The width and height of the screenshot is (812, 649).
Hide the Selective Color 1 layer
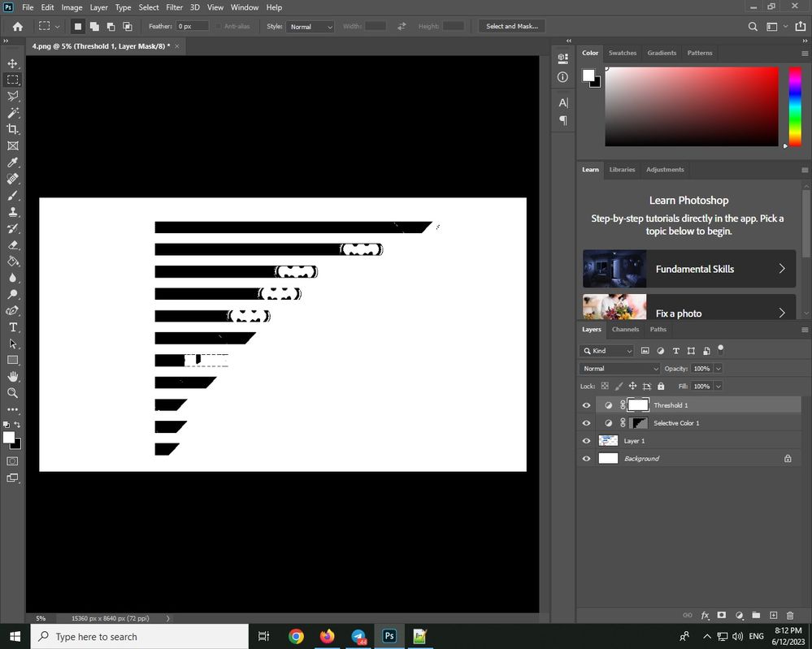click(x=586, y=423)
